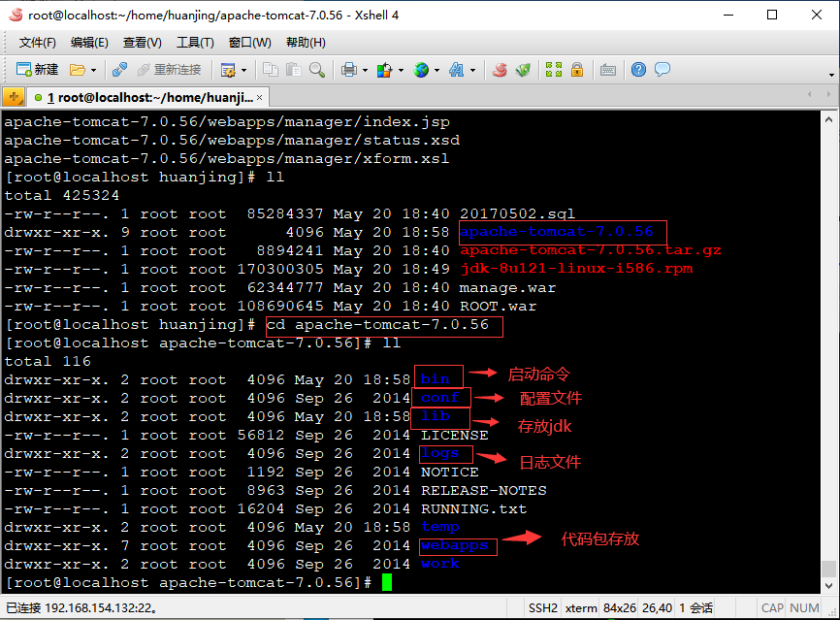Click the manage.war filename

point(507,288)
